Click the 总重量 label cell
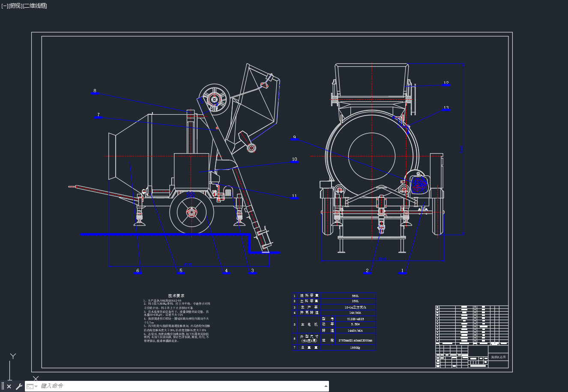 pyautogui.click(x=309, y=348)
